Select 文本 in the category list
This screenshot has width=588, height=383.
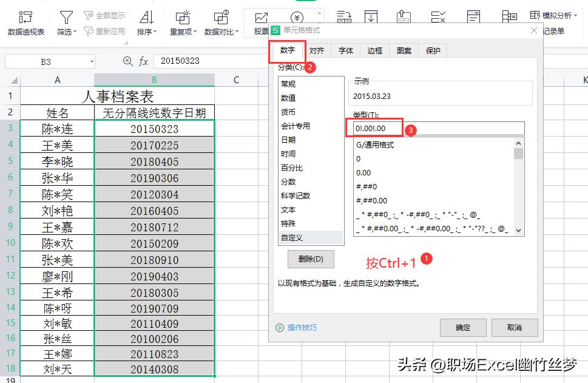point(288,210)
